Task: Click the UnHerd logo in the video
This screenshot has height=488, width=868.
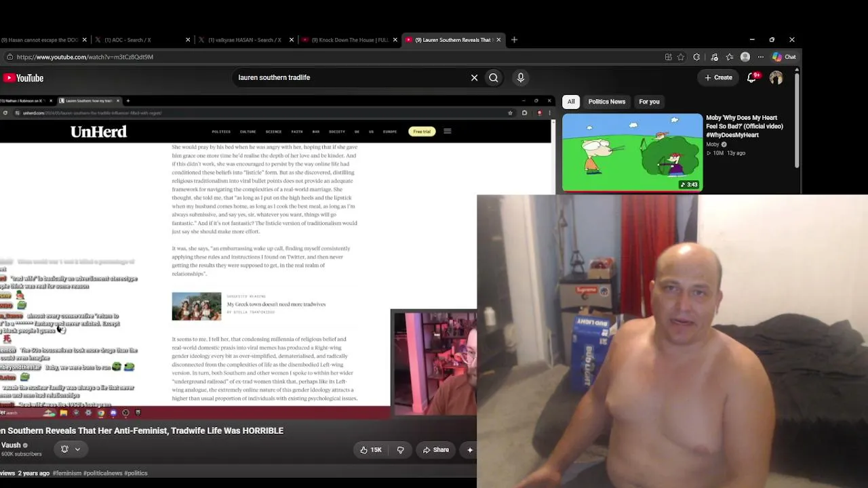Action: (98, 131)
